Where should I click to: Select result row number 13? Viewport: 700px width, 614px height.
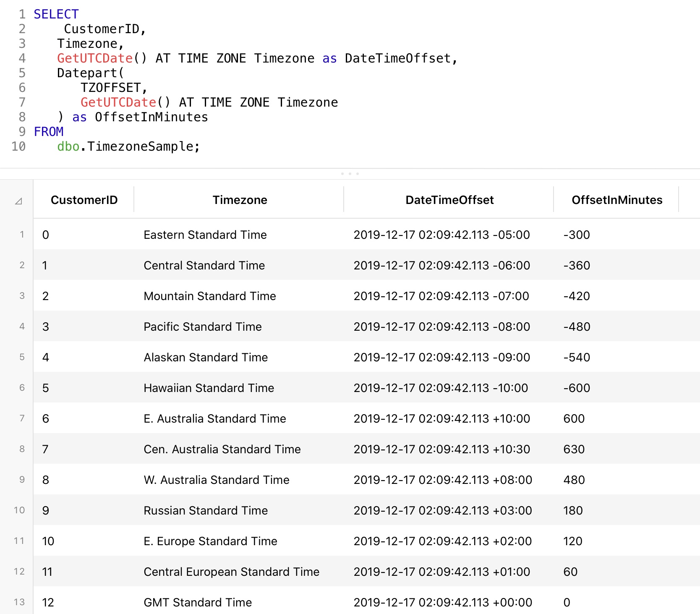[x=19, y=602]
